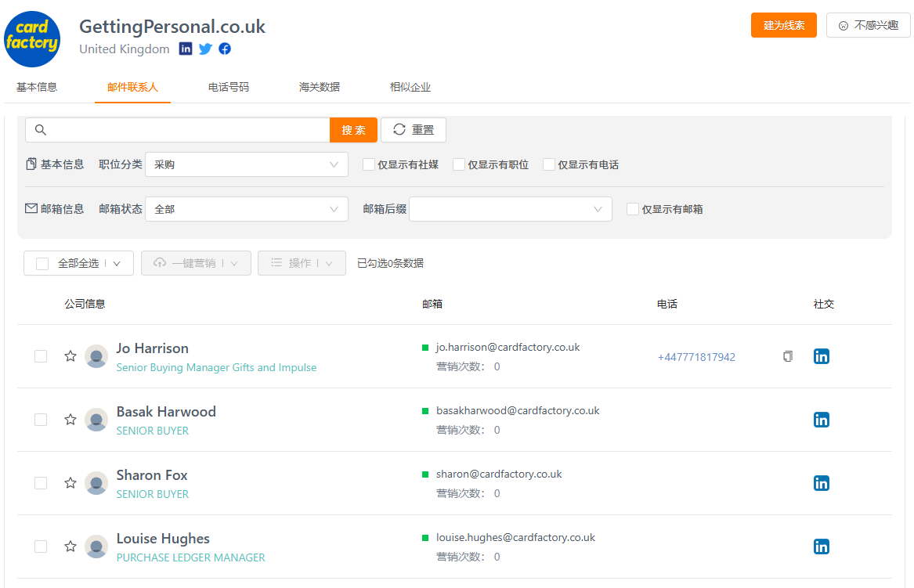The image size is (914, 588).
Task: Click the 不感兴趣 button
Action: click(x=868, y=25)
